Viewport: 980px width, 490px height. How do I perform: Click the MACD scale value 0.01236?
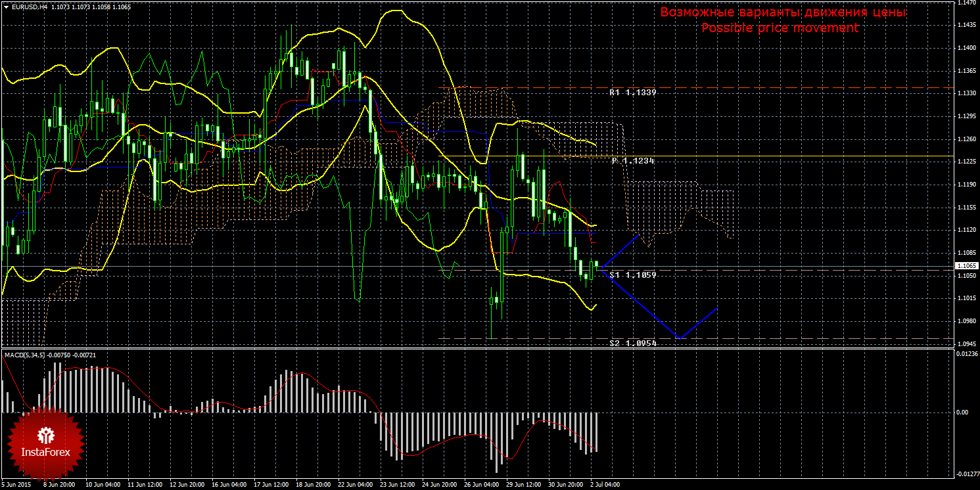[965, 355]
